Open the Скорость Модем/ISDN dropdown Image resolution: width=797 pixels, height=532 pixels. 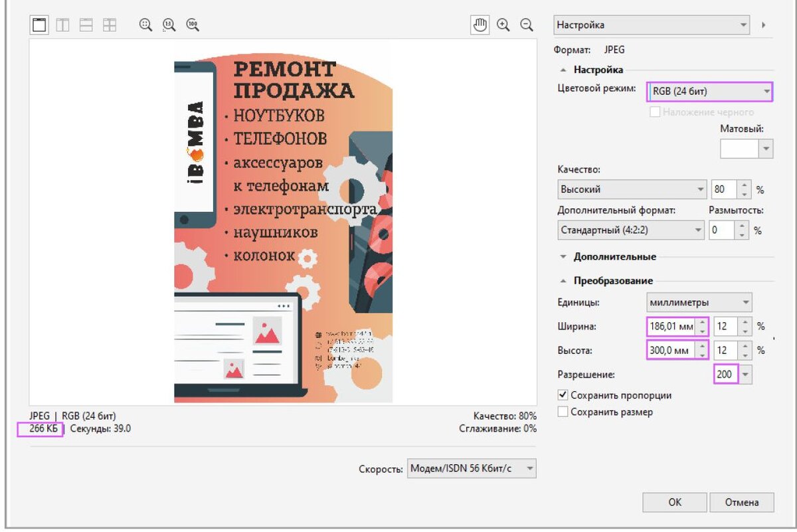click(x=472, y=469)
